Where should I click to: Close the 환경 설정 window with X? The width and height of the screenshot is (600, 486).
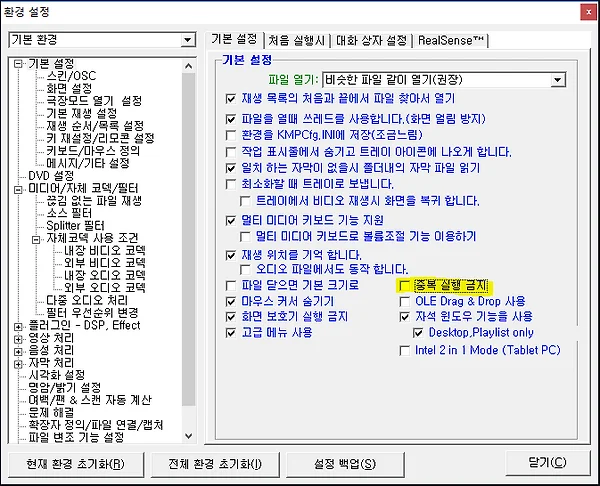click(x=580, y=11)
